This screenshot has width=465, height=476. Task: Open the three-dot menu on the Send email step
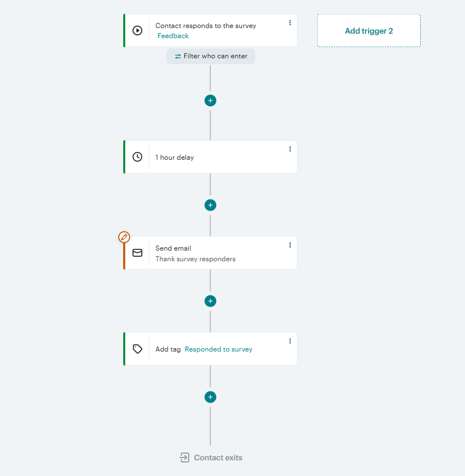coord(290,245)
